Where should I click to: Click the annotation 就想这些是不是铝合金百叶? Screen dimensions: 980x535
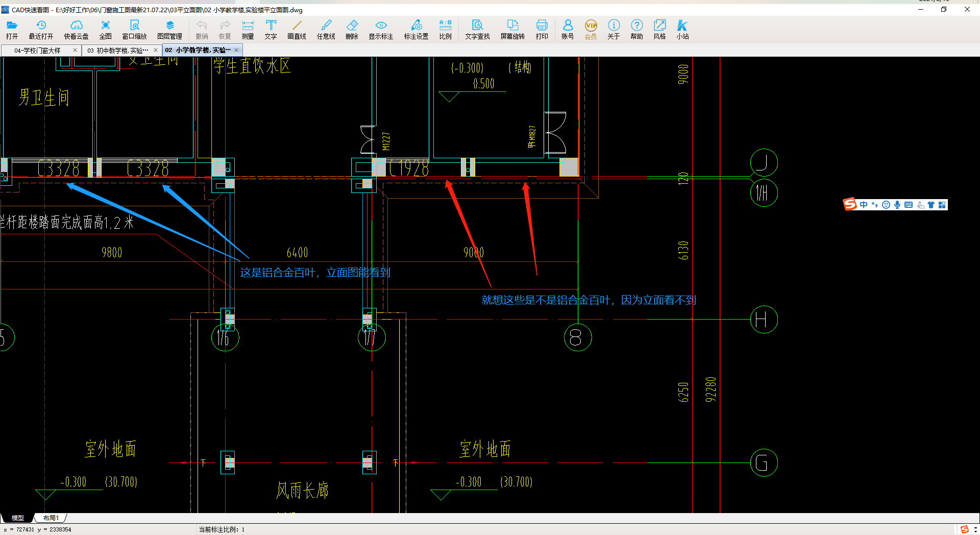coord(589,300)
